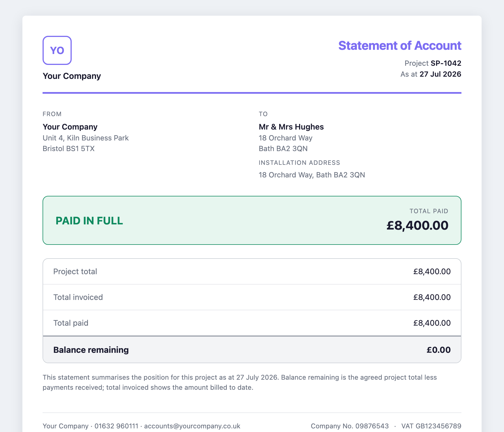This screenshot has height=432, width=504.
Task: Click the Your Company name under the logo
Action: point(72,76)
